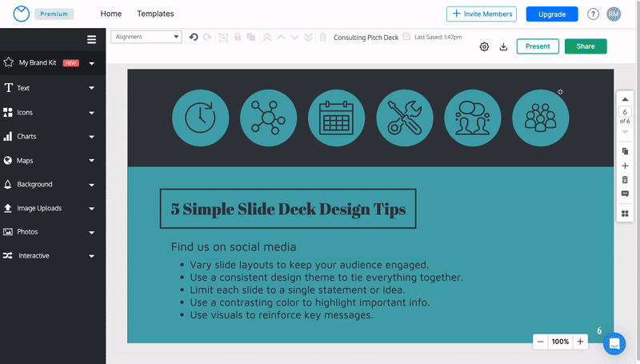Viewport: 640px width, 364px height.
Task: Click the page number field showing 6
Action: (625, 112)
